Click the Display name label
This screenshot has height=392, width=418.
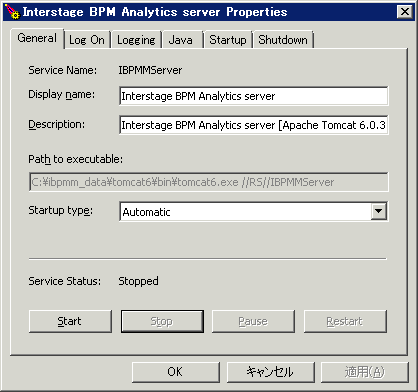61,94
